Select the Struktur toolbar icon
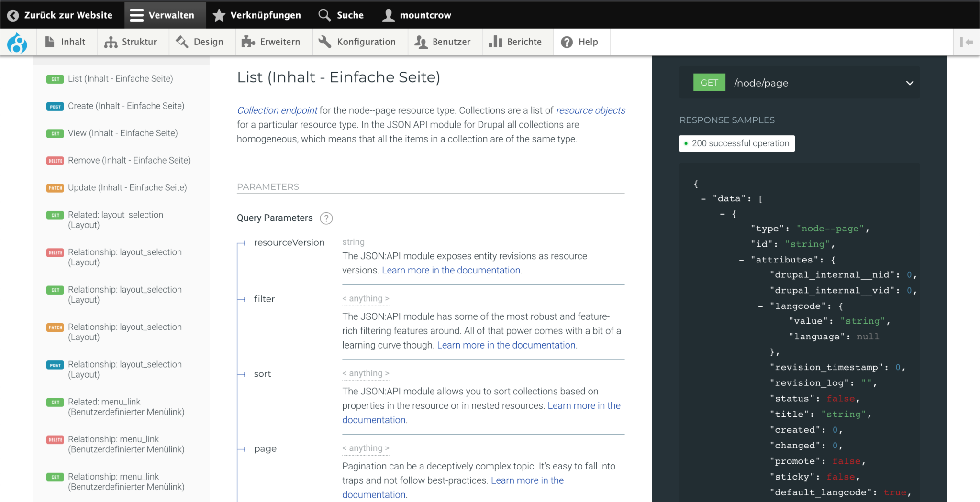 pos(111,42)
